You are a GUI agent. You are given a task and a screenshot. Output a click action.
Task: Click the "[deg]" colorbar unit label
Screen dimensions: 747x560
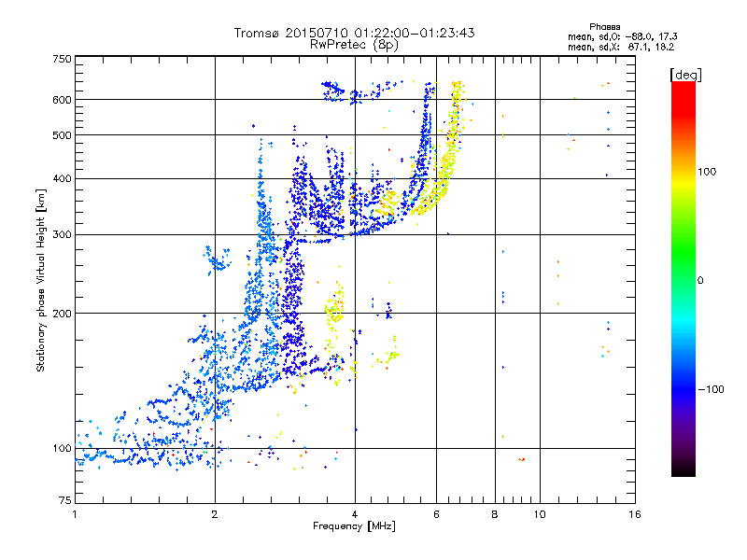685,75
